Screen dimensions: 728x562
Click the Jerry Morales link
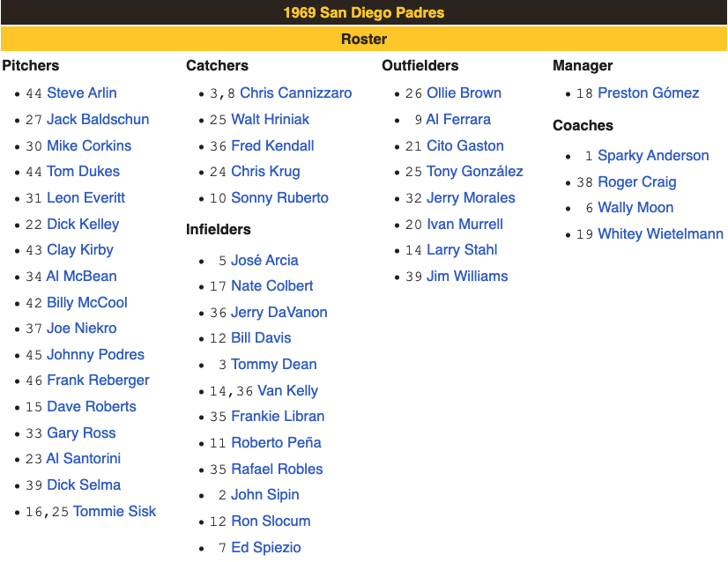click(472, 197)
